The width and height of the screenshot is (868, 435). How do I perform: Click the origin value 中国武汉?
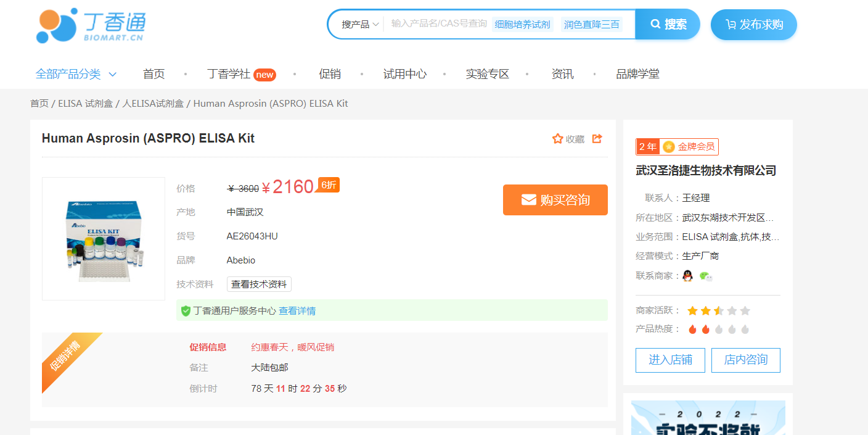click(245, 212)
